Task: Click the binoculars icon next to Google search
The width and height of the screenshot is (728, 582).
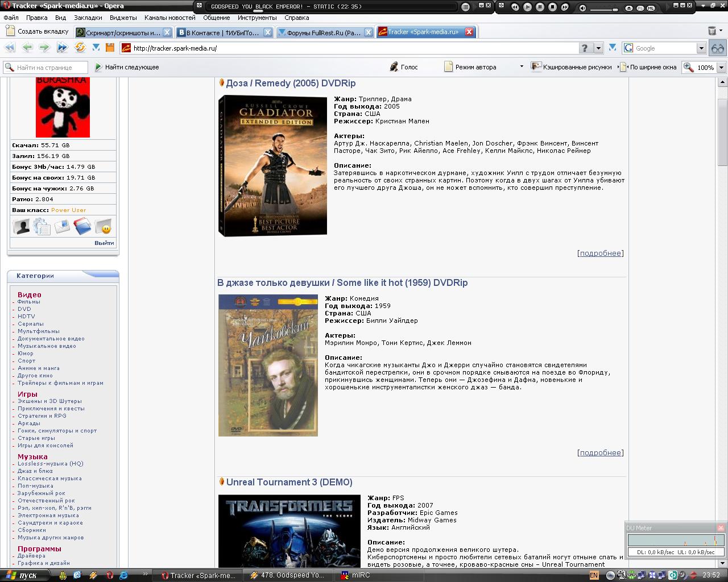Action: click(718, 48)
